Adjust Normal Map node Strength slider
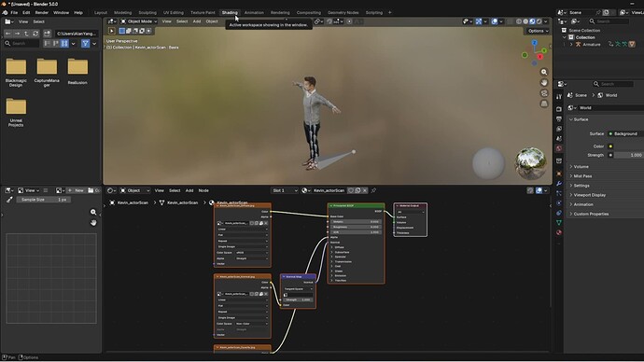Viewport: 644px width, 362px height. click(x=298, y=299)
